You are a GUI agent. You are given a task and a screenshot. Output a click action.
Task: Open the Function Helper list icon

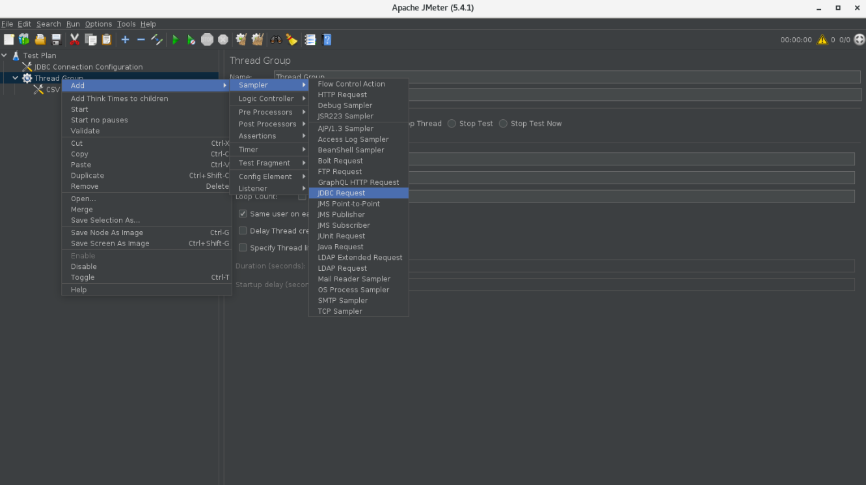pos(310,40)
